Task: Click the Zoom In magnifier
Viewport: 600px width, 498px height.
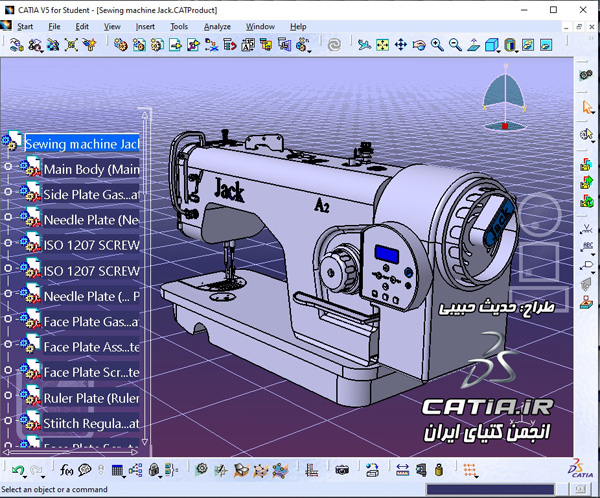Action: coord(437,45)
